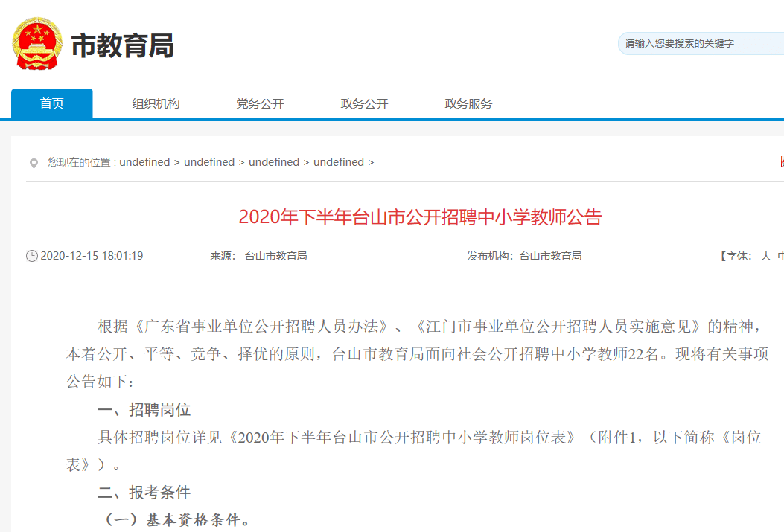The height and width of the screenshot is (532, 784).
Task: Select 党务公开 in the navigation bar
Action: [260, 103]
